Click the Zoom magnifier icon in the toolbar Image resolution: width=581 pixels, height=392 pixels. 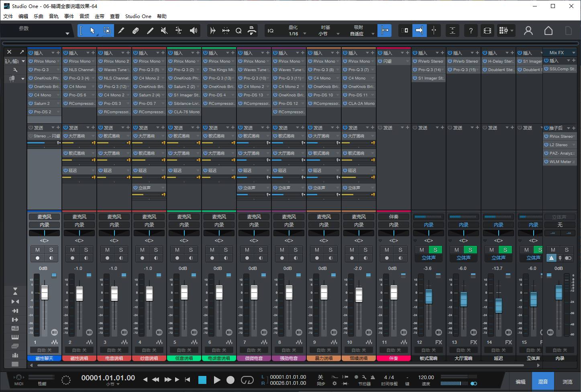239,31
